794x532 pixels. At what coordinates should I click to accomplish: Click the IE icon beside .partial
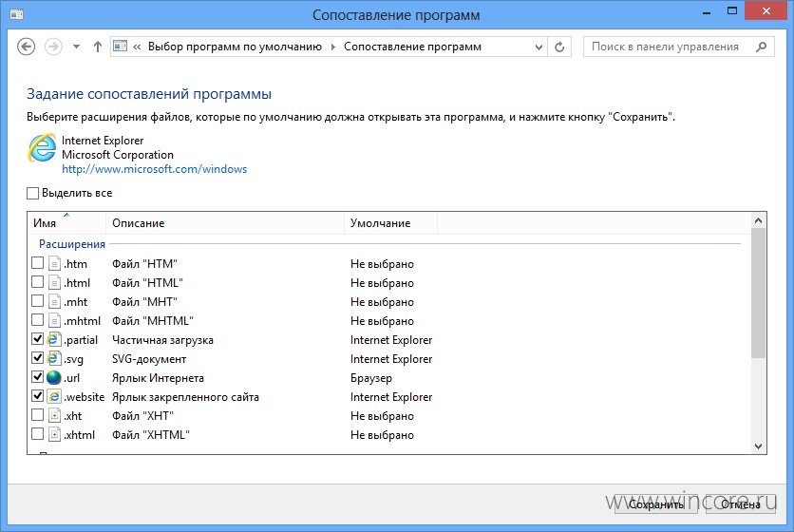click(x=54, y=339)
